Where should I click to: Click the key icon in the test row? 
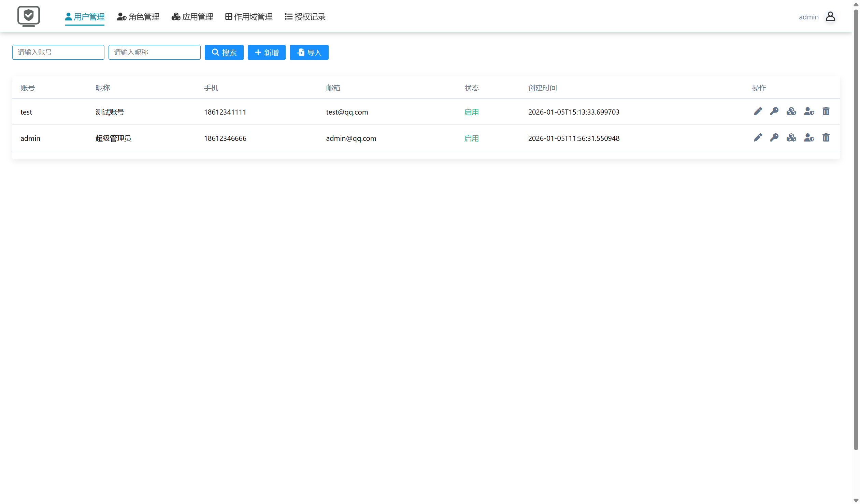tap(774, 112)
